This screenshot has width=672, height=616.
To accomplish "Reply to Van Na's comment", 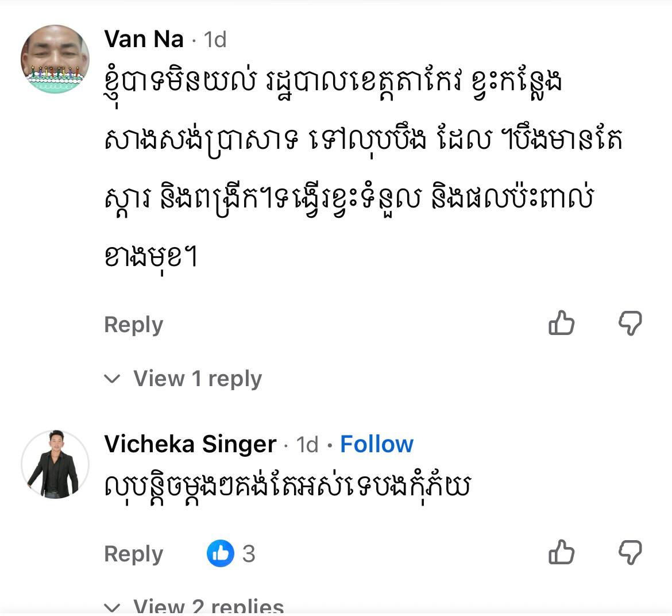I will (134, 325).
